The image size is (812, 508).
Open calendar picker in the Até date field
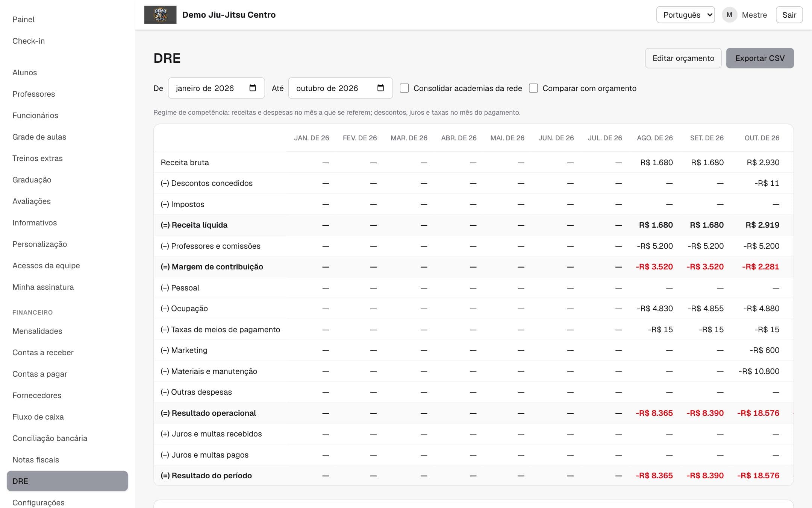(x=380, y=88)
